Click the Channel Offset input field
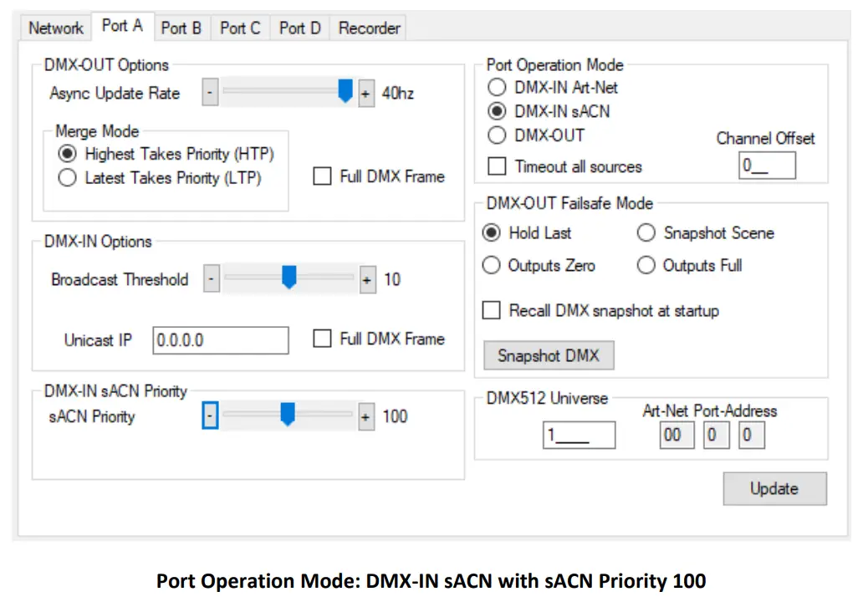This screenshot has height=602, width=868. coord(767,166)
